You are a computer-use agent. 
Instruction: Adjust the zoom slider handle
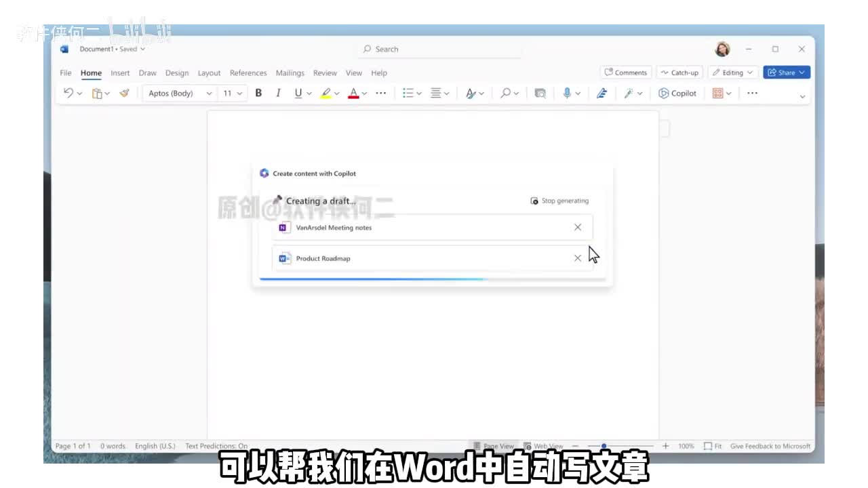click(604, 446)
